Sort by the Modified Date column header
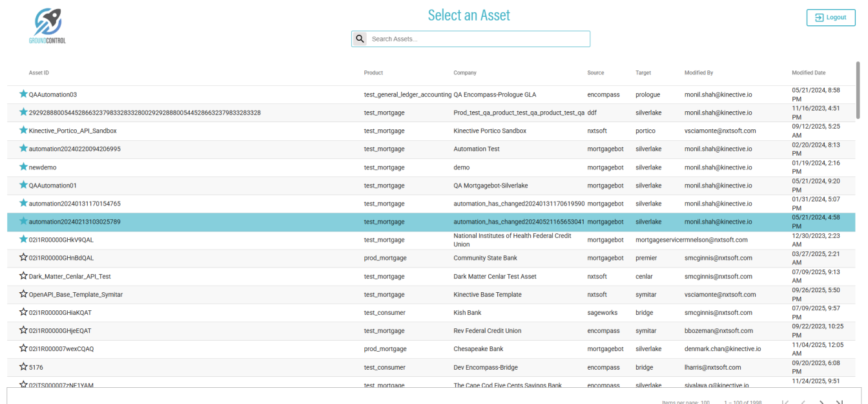The width and height of the screenshot is (868, 404). [x=809, y=73]
